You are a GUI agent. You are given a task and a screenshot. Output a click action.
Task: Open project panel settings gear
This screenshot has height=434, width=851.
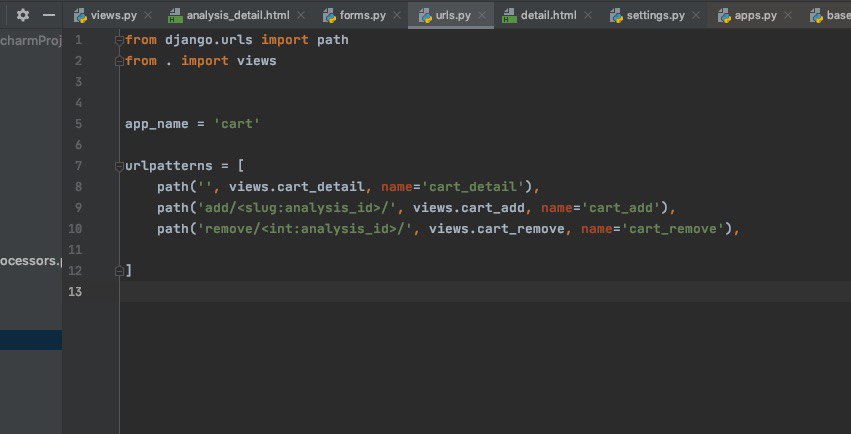point(23,15)
